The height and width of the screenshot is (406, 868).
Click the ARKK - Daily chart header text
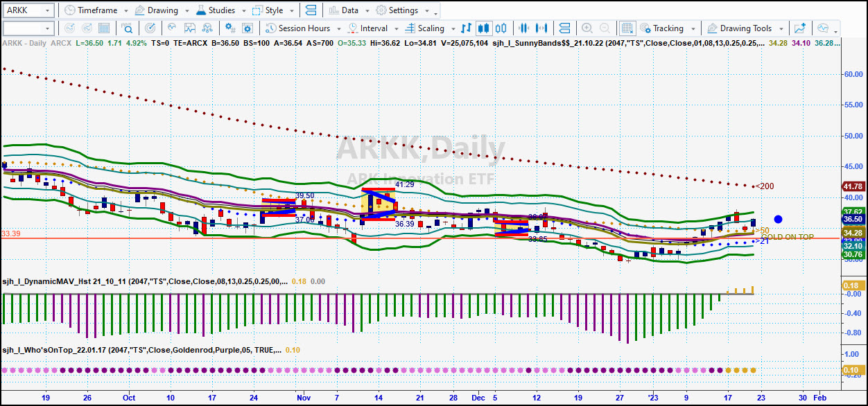coord(25,42)
